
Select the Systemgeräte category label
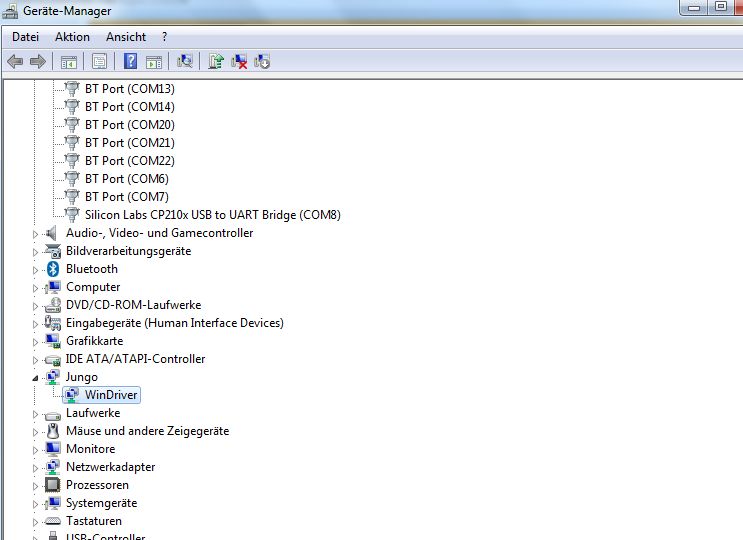(101, 503)
